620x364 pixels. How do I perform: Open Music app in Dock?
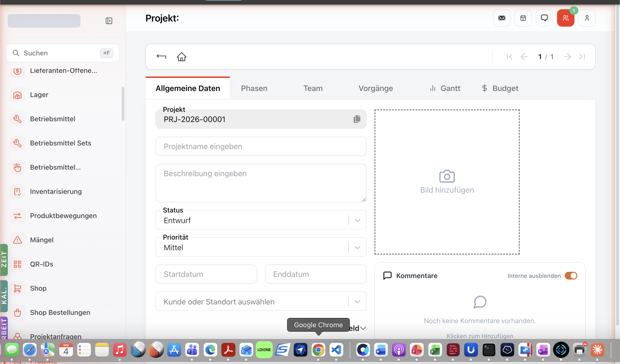120,350
